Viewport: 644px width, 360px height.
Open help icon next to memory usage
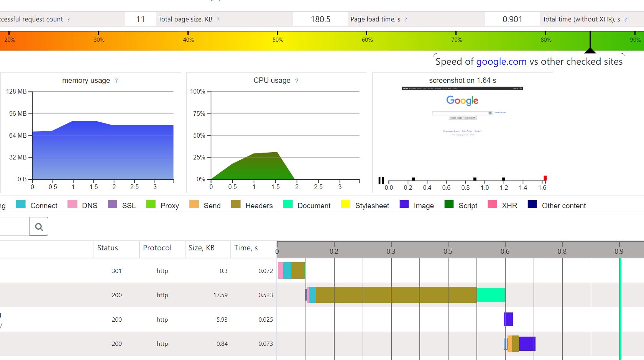116,81
